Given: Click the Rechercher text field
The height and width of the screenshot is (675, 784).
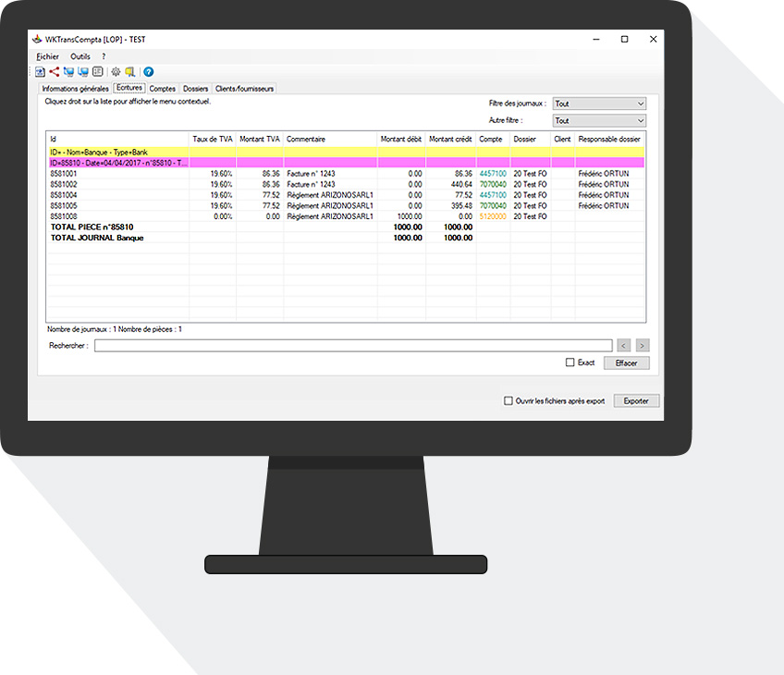Looking at the screenshot, I should pyautogui.click(x=352, y=346).
